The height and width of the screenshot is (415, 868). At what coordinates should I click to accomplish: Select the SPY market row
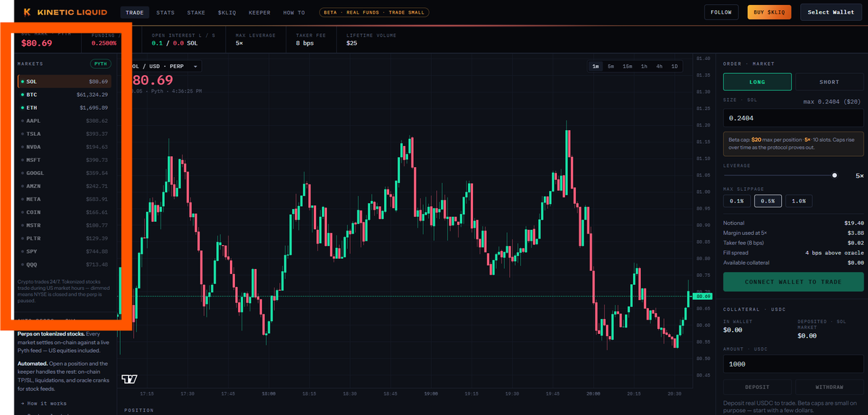point(64,251)
